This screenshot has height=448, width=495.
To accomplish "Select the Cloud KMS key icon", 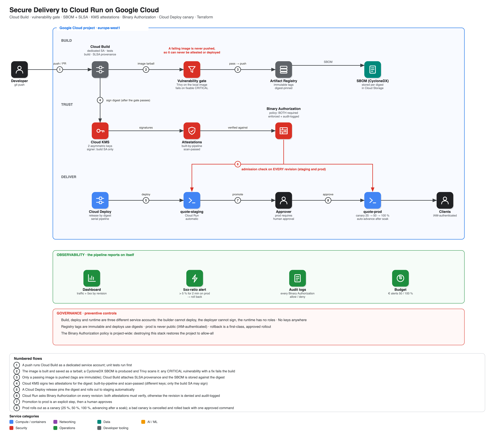I will (x=100, y=131).
